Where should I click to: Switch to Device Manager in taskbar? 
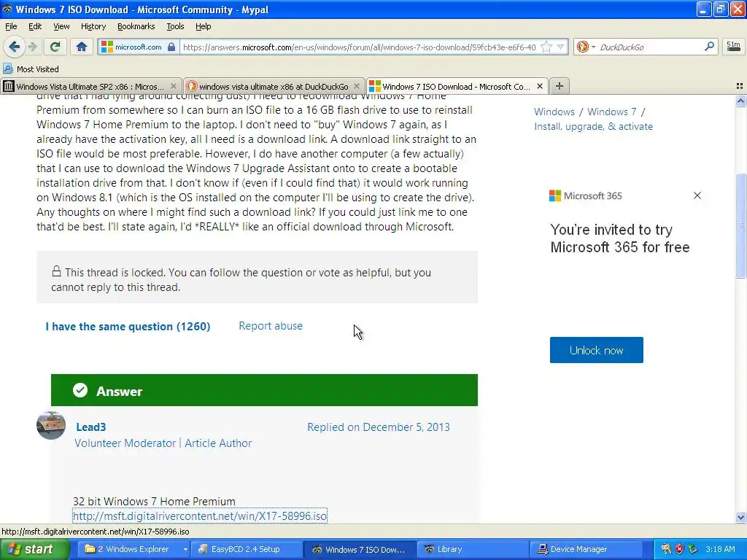(586, 550)
